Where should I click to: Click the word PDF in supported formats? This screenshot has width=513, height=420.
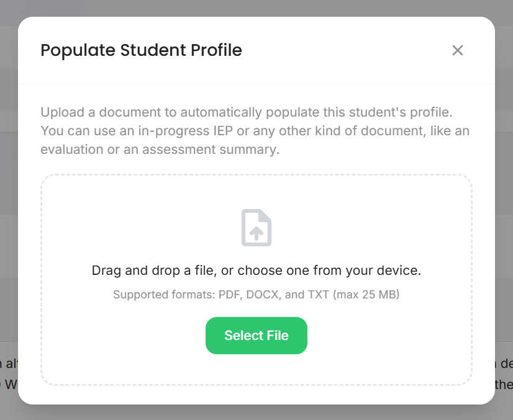tap(229, 295)
